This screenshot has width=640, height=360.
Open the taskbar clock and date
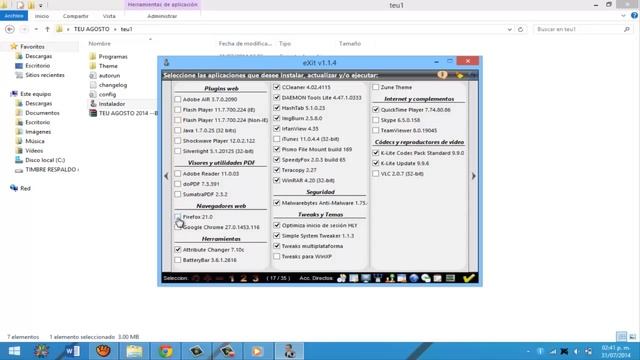click(x=616, y=351)
